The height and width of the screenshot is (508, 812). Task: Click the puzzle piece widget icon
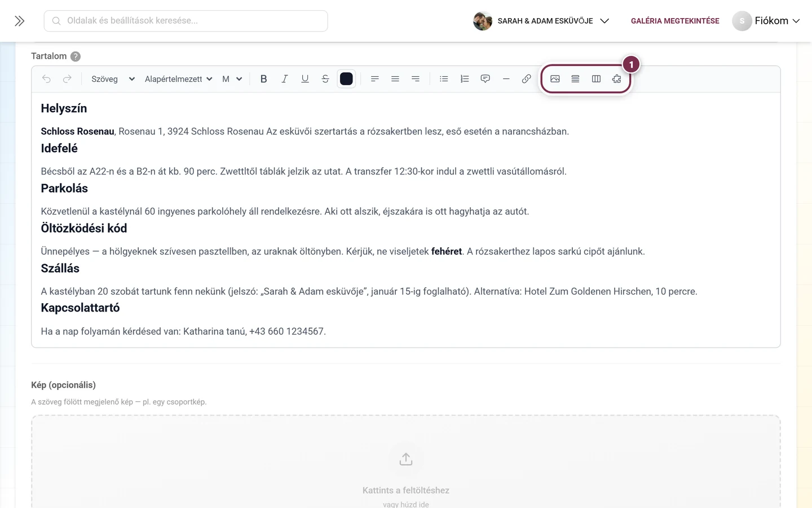click(616, 79)
